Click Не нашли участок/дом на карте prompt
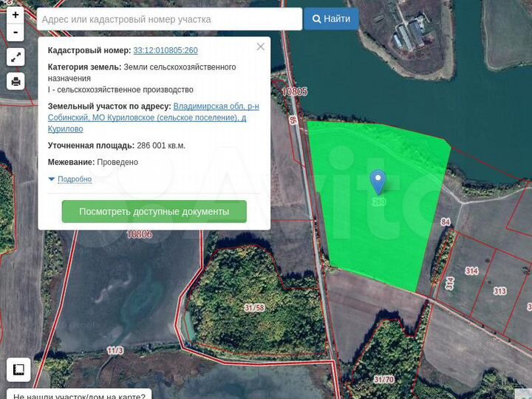Image resolution: width=532 pixels, height=399 pixels. [79, 395]
